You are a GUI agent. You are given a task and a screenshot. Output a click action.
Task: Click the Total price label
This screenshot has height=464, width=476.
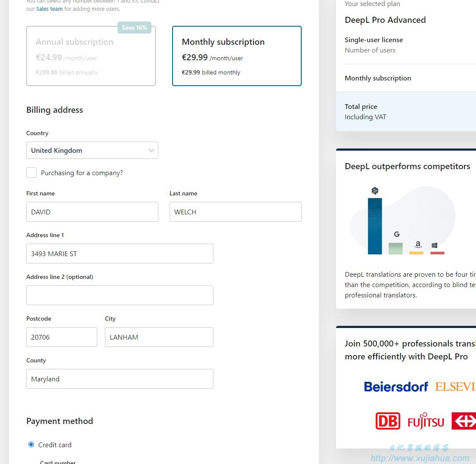361,107
